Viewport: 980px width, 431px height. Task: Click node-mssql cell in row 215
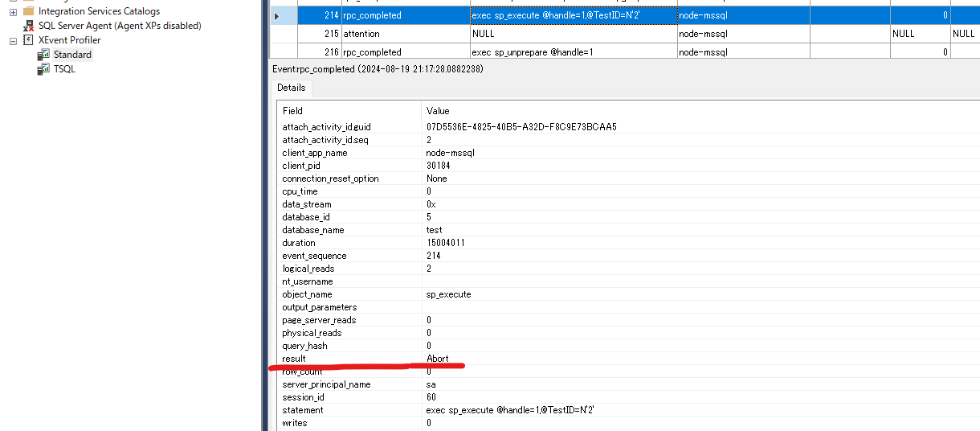click(742, 34)
